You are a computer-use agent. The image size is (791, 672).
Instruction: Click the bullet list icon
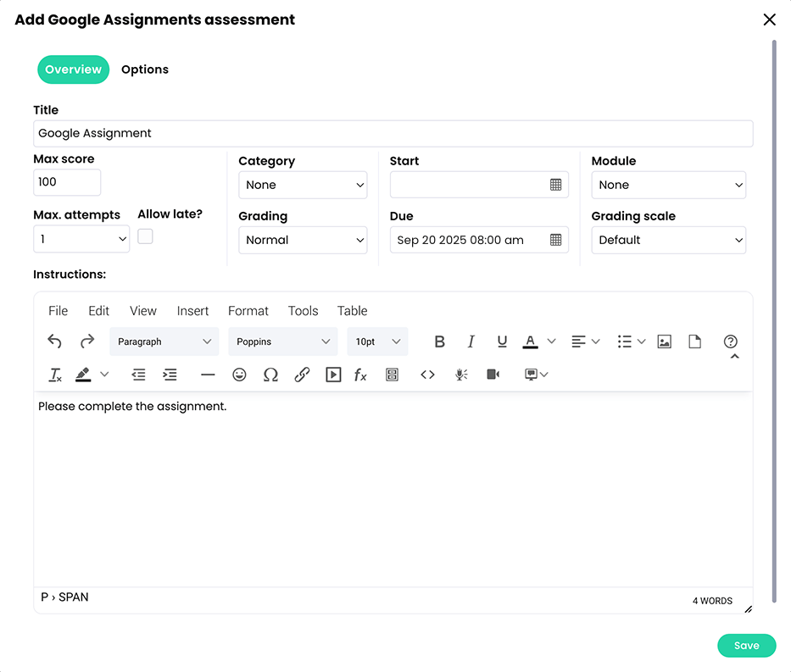(x=625, y=342)
